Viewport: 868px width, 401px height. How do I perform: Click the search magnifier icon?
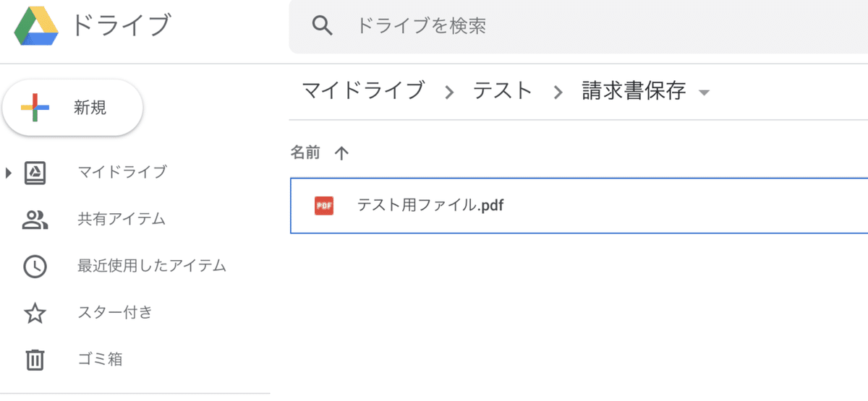(322, 26)
